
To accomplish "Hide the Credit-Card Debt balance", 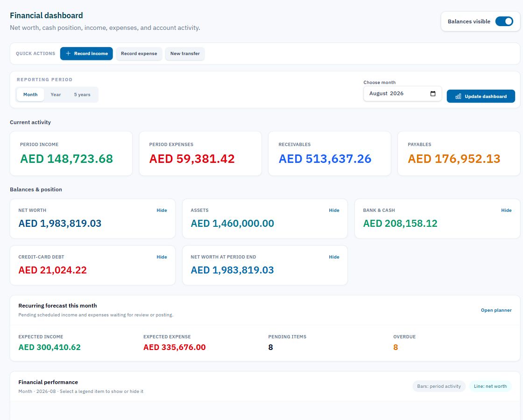I will (162, 257).
